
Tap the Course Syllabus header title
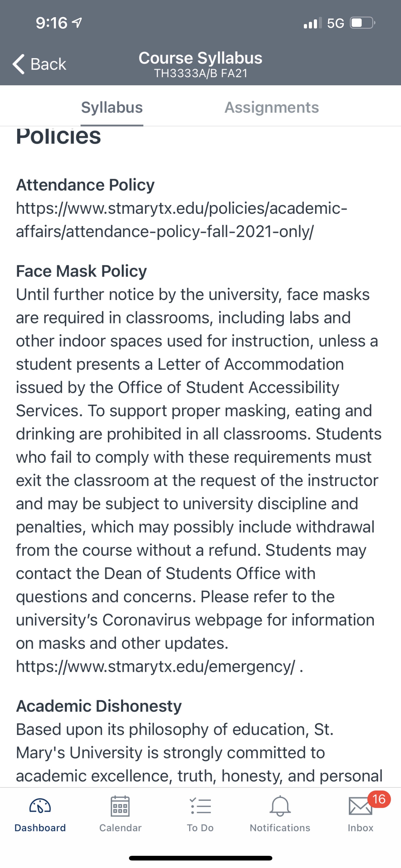(200, 58)
